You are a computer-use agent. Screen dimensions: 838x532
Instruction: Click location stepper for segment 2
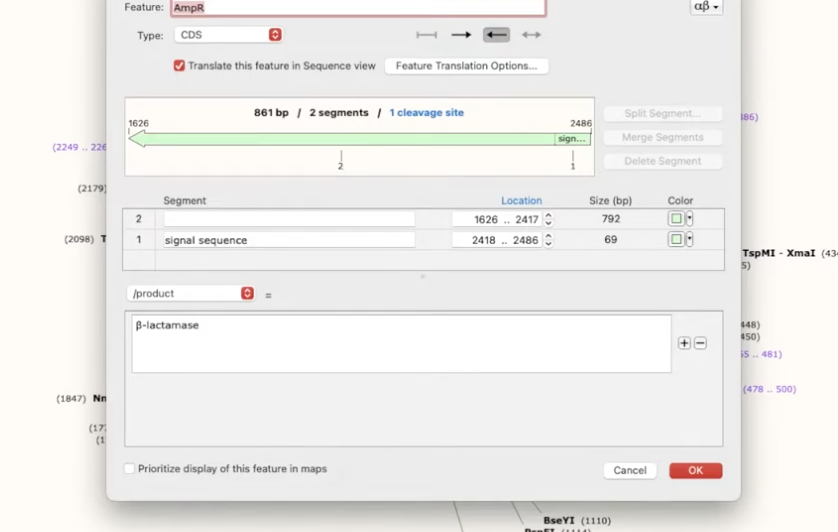pos(548,219)
